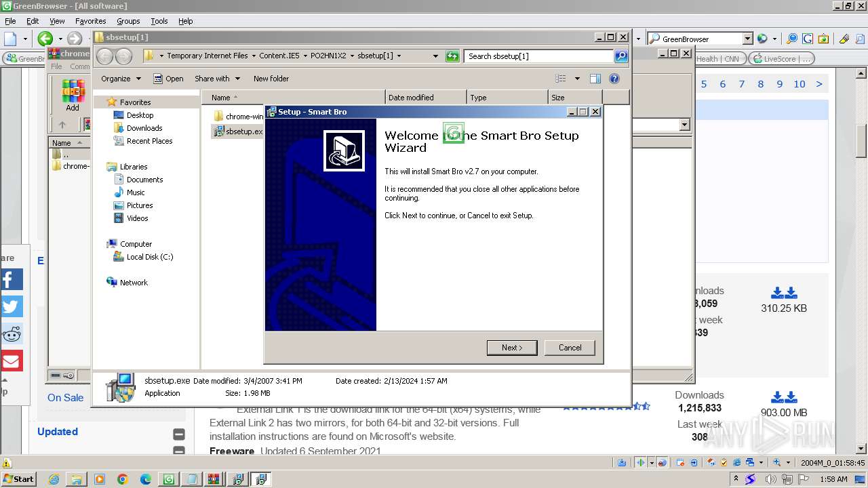Open the GreenBrowser Groups menu
The height and width of the screenshot is (488, 868).
pyautogui.click(x=128, y=21)
